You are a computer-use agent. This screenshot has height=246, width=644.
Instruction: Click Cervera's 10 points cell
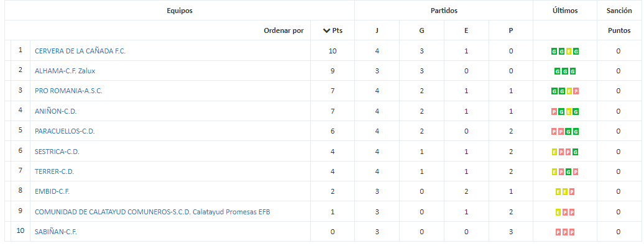coord(333,51)
